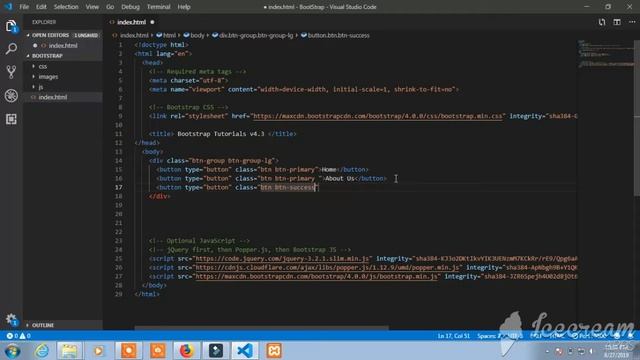Image resolution: width=640 pixels, height=360 pixels.
Task: Collapse the BOOTSTRAP folder section
Action: (47, 56)
